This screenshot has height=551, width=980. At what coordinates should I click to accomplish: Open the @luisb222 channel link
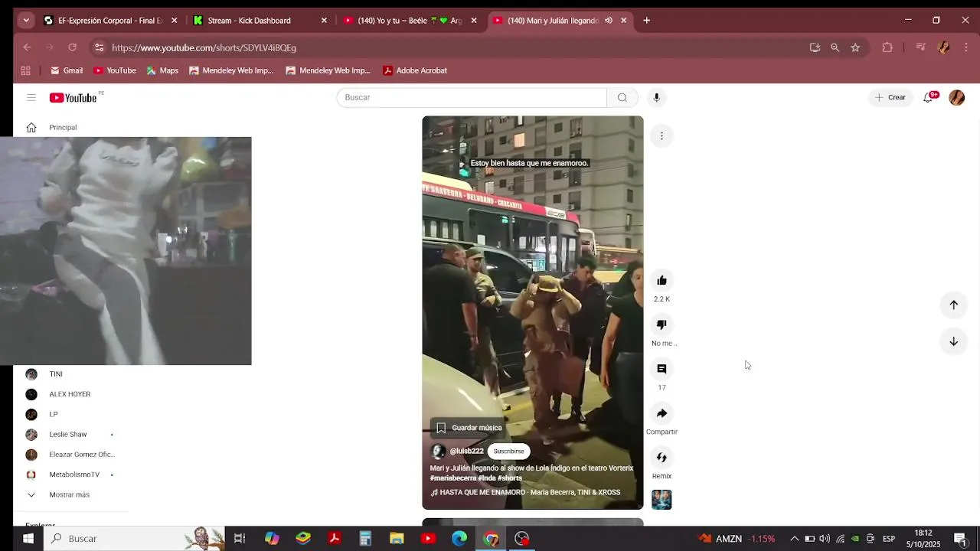coord(466,452)
